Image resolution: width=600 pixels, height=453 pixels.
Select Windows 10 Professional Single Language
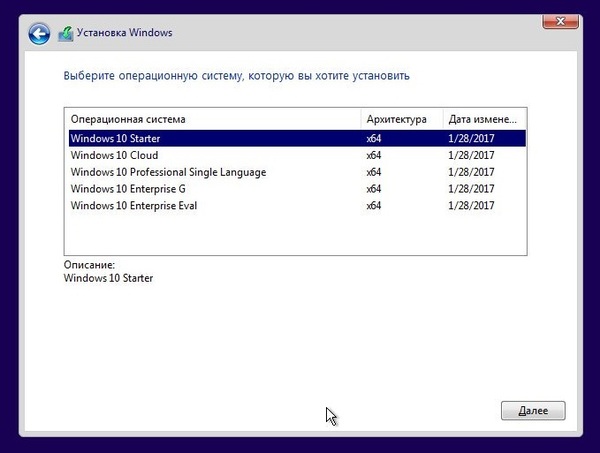coord(297,172)
